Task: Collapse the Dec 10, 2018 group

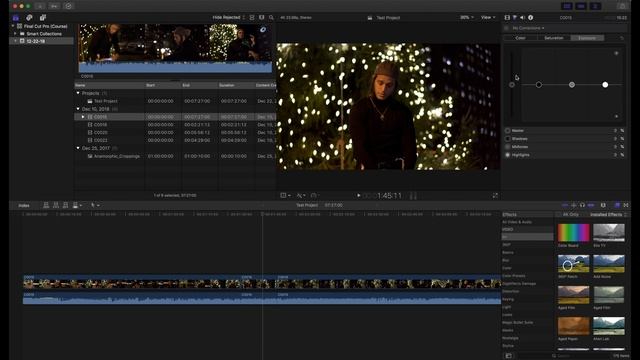Action: click(78, 109)
